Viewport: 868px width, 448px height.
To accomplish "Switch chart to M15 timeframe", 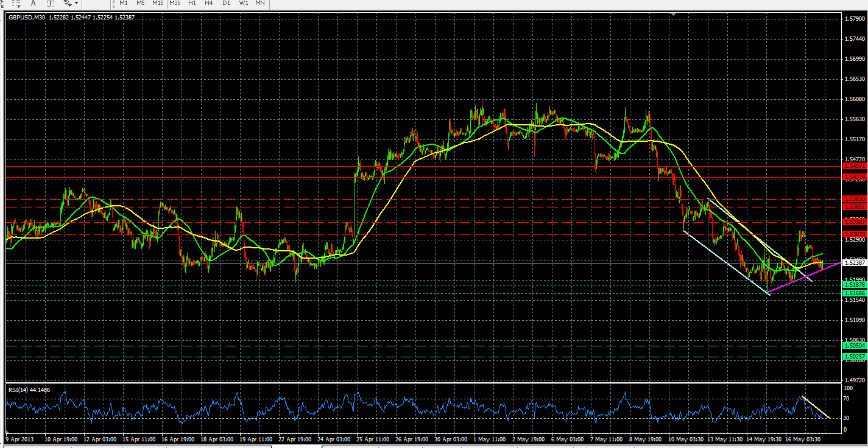I will click(158, 3).
